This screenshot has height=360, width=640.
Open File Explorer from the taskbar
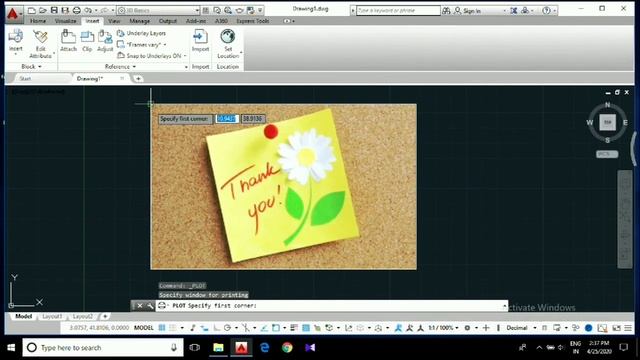[x=218, y=348]
